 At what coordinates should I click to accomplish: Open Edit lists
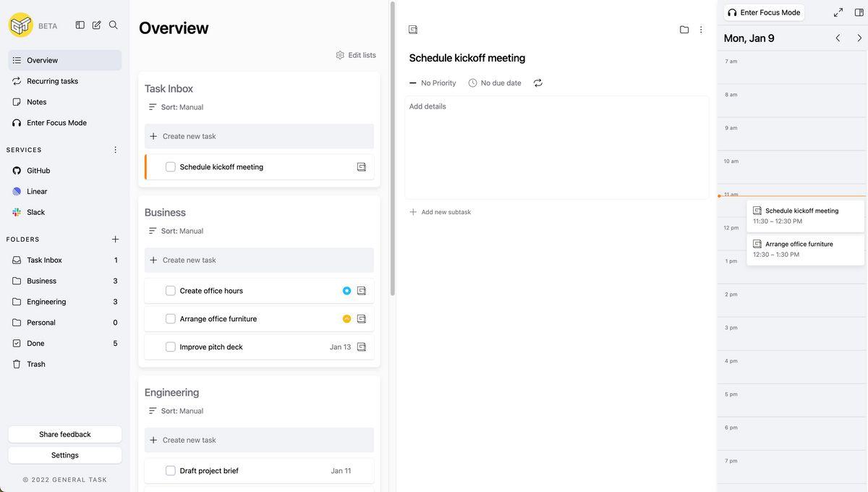pos(356,55)
